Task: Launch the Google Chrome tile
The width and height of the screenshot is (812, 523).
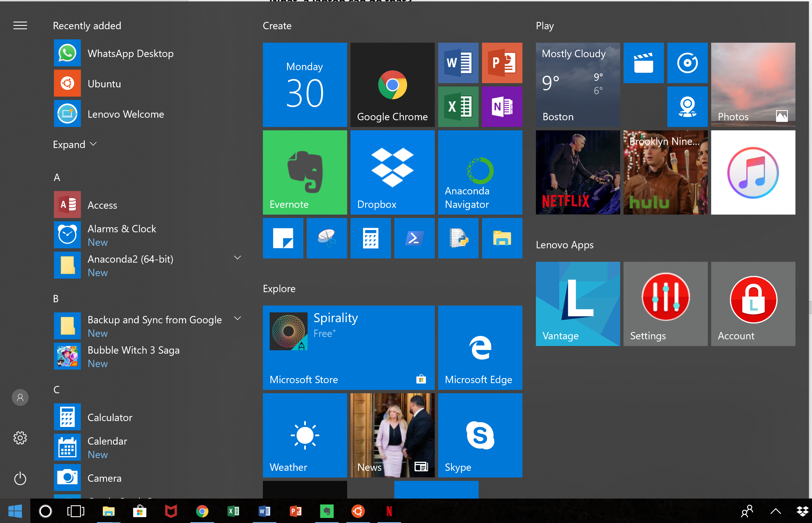Action: click(392, 85)
